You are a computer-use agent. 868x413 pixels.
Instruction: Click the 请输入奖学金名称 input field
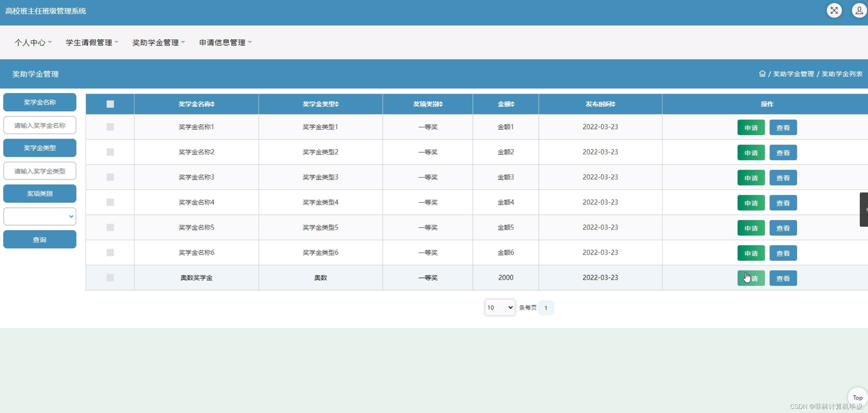coord(40,125)
